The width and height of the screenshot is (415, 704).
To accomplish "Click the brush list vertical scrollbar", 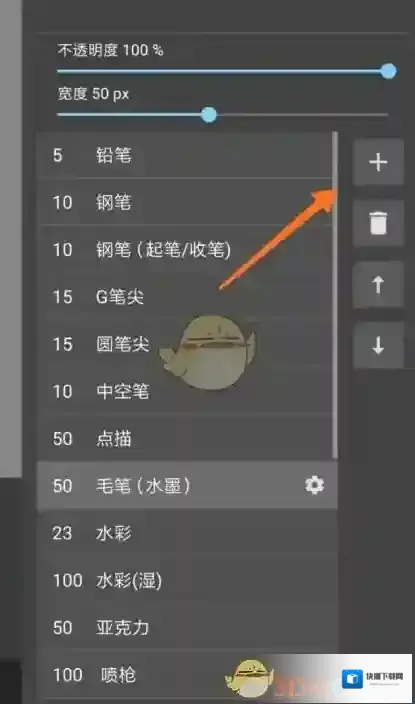I will pyautogui.click(x=335, y=295).
